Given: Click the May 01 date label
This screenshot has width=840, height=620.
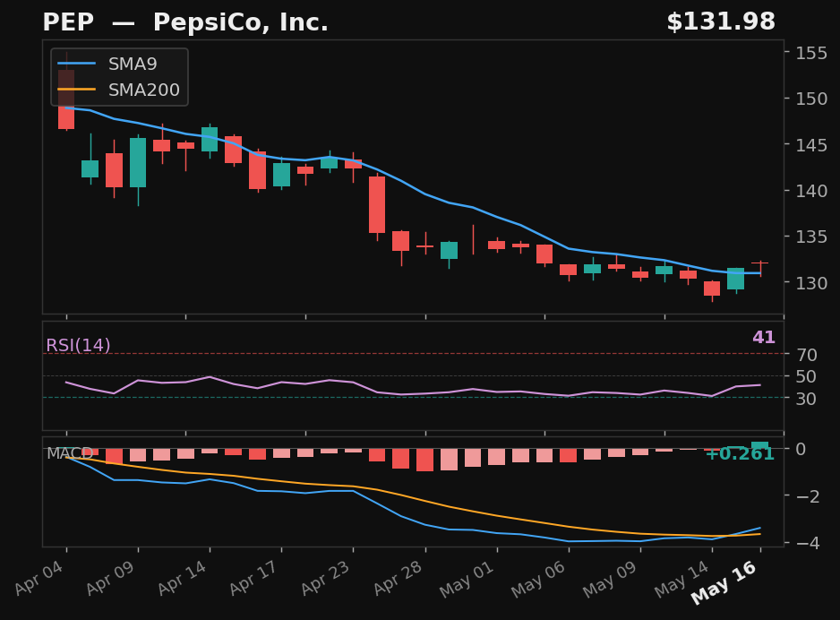Looking at the screenshot, I should point(467,579).
